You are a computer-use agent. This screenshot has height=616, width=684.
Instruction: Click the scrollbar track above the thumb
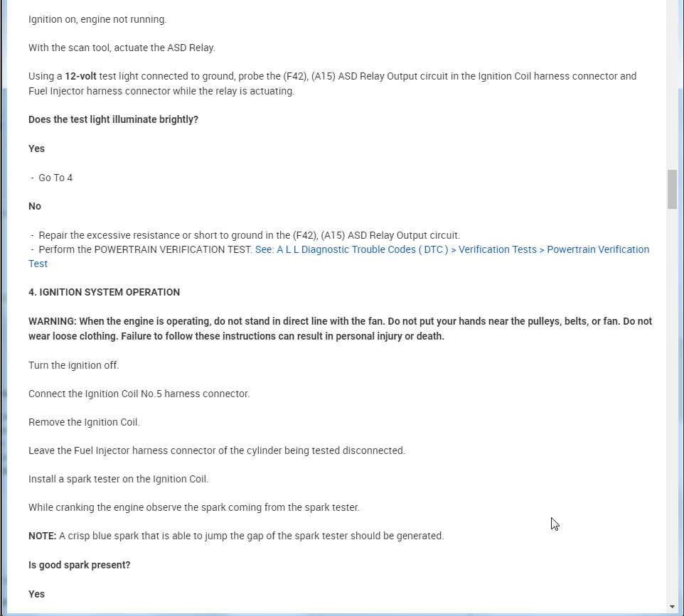coord(672,85)
